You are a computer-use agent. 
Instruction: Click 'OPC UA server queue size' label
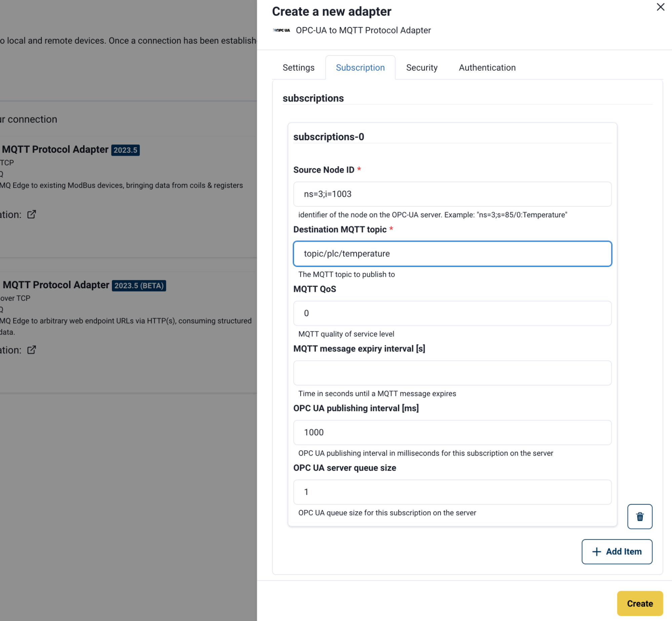coord(345,468)
